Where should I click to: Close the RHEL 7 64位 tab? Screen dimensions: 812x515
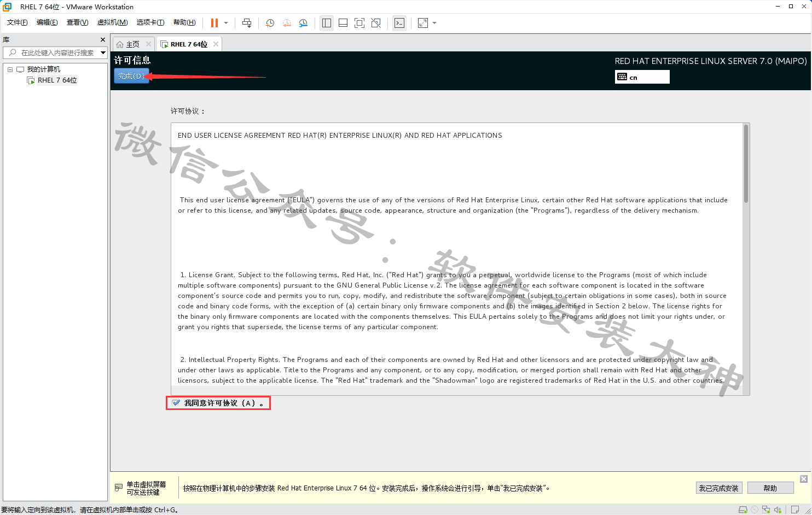pos(216,44)
